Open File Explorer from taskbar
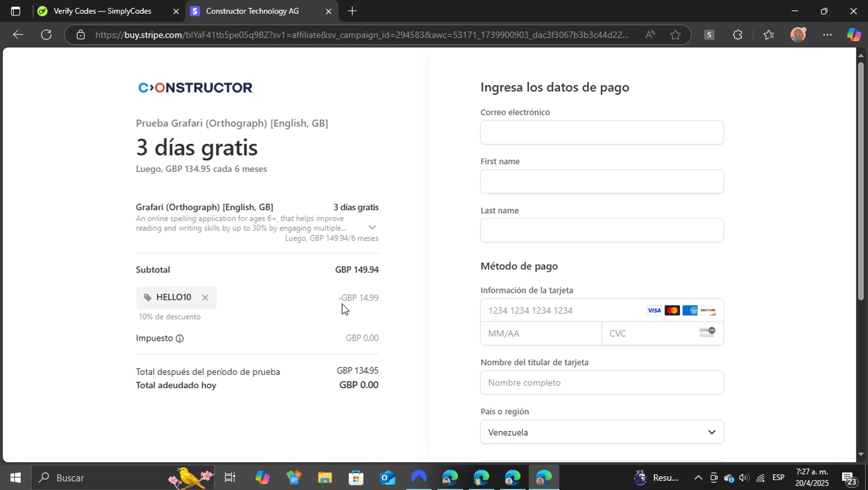 pos(325,478)
